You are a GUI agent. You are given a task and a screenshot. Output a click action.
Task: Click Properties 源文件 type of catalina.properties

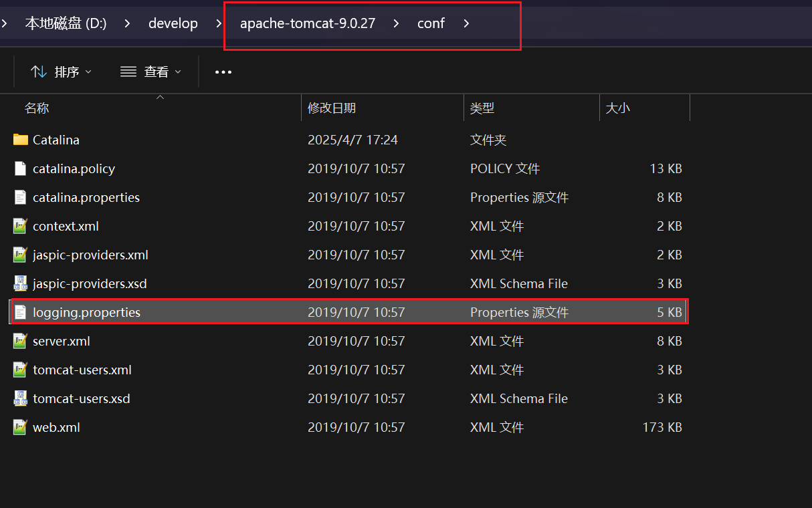(519, 197)
